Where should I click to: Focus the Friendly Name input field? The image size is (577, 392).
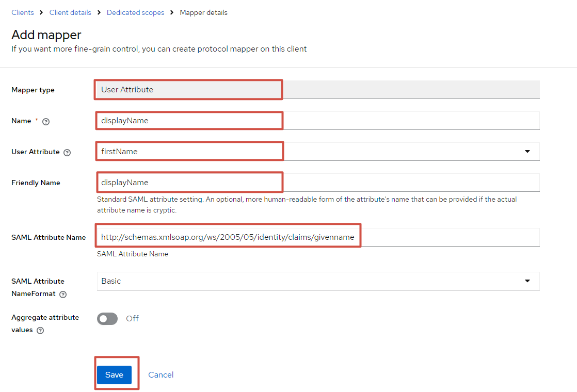318,183
